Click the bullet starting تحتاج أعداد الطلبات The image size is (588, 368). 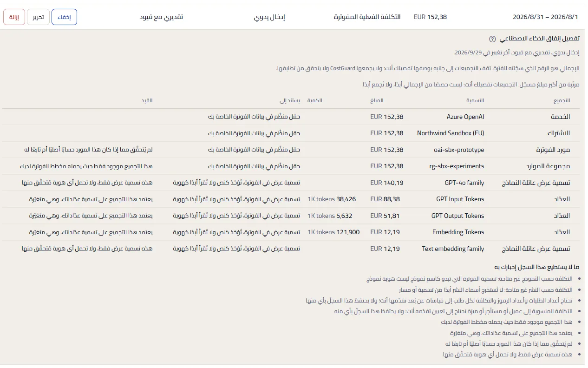pos(439,300)
